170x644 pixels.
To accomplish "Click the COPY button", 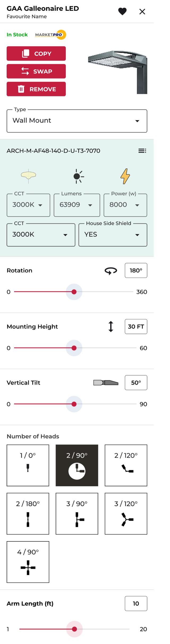I will 36,54.
